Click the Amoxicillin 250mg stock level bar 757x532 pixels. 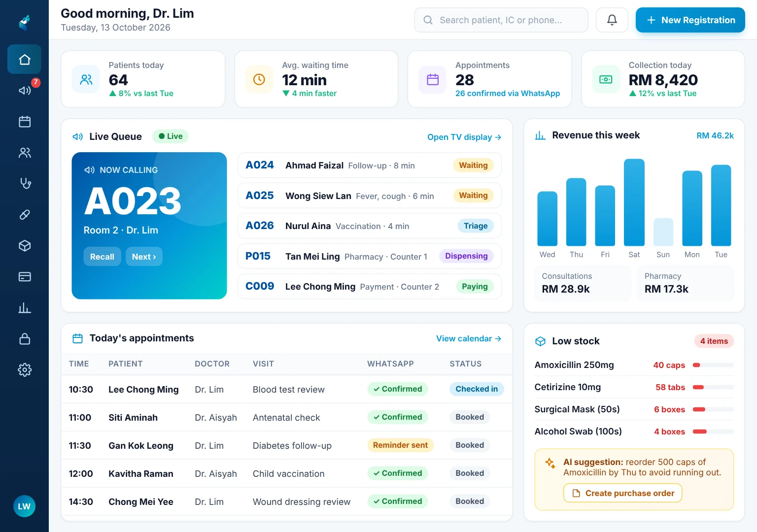click(713, 365)
